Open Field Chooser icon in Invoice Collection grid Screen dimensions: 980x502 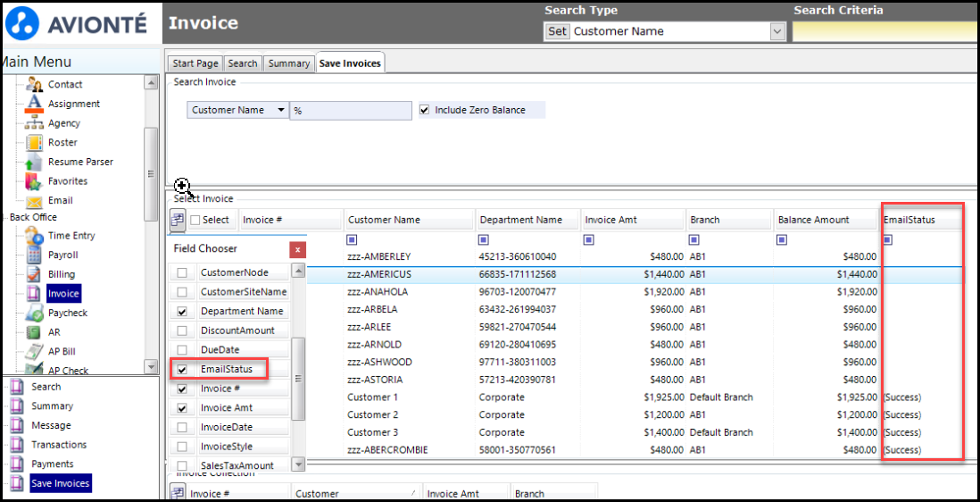pyautogui.click(x=178, y=493)
